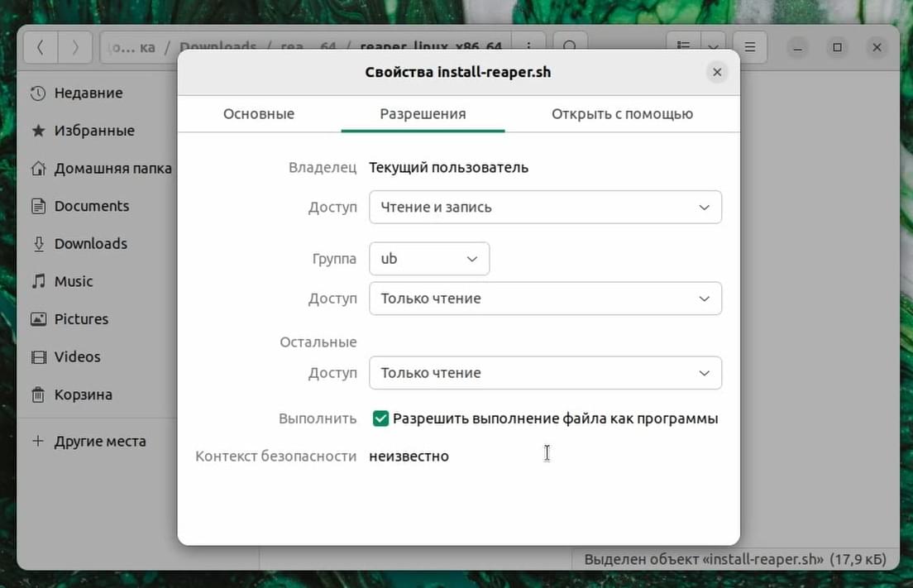Switch to the Основные tab
This screenshot has height=588, width=913.
(x=259, y=114)
